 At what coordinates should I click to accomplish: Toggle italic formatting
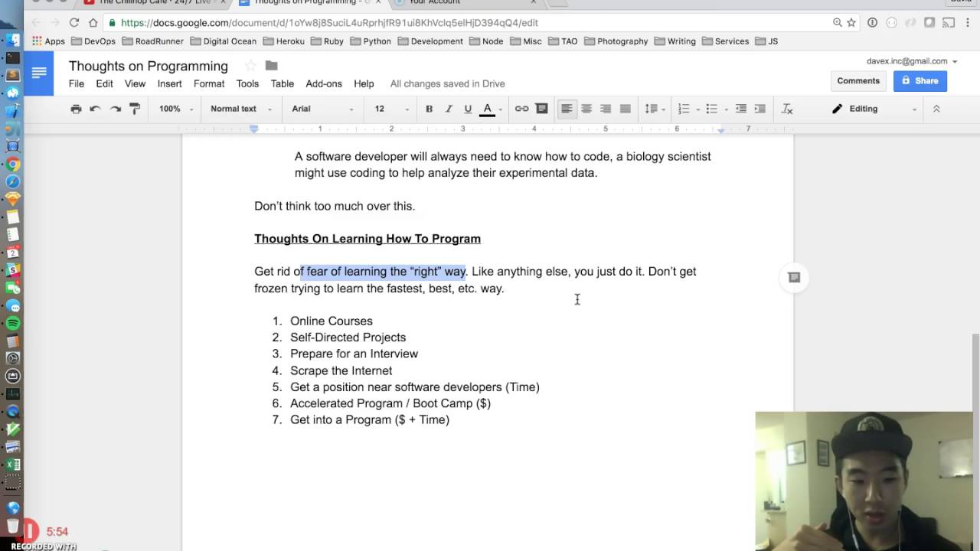(449, 109)
